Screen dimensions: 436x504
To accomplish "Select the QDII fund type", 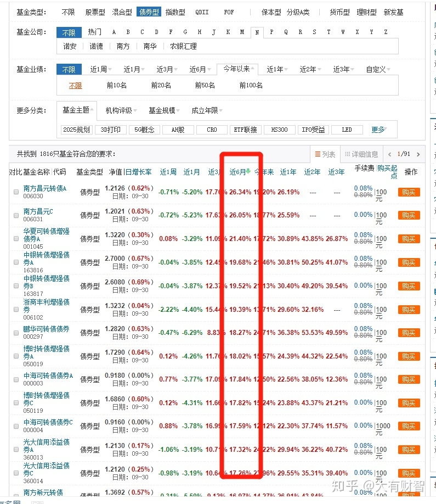I will click(202, 12).
